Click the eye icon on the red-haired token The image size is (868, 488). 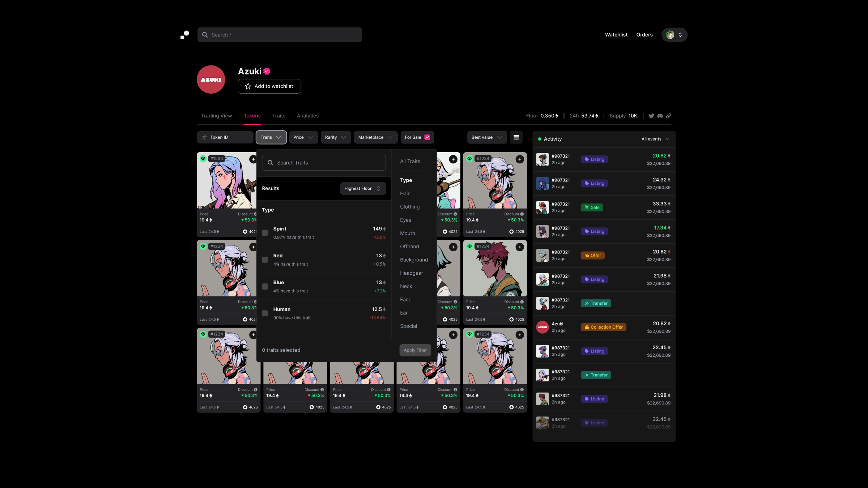click(469, 246)
